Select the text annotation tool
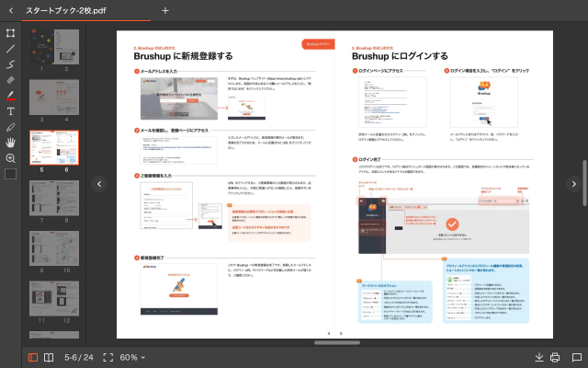 [x=10, y=111]
